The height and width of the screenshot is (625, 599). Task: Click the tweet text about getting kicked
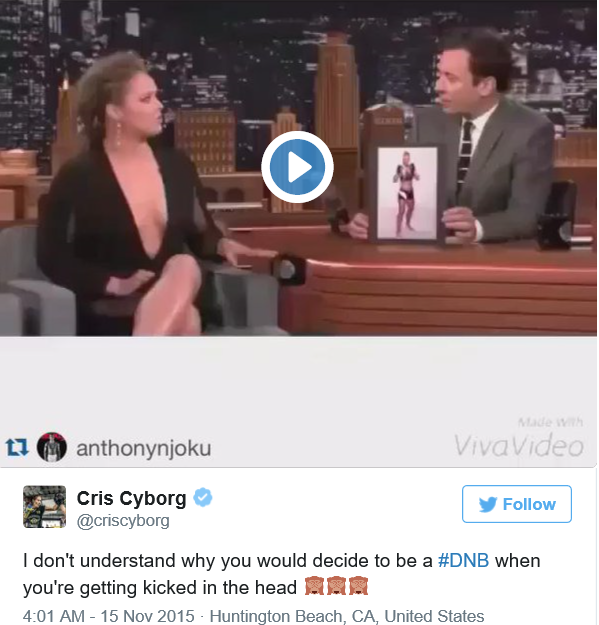tap(282, 574)
